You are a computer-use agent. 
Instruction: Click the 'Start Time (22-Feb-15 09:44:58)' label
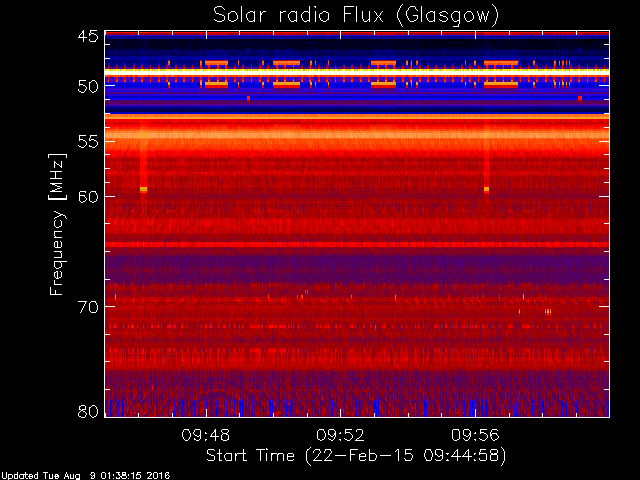[x=356, y=456]
